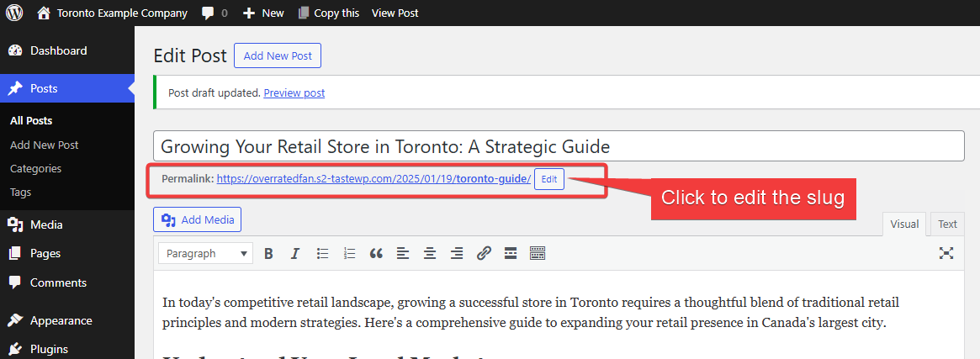Open the WordPress logo menu
980x359 pixels.
point(14,13)
